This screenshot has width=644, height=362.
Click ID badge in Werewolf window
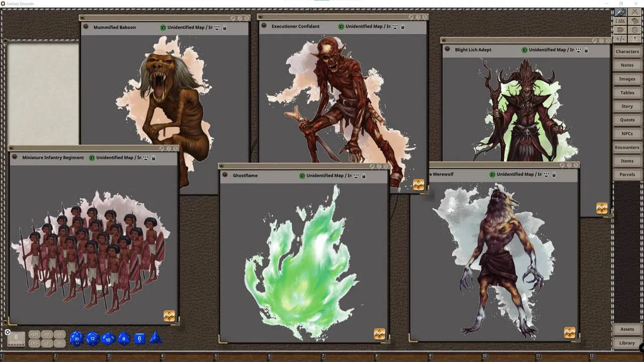point(493,174)
